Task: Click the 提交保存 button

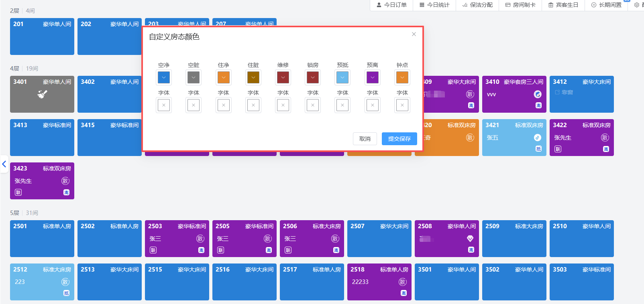Action: [399, 139]
